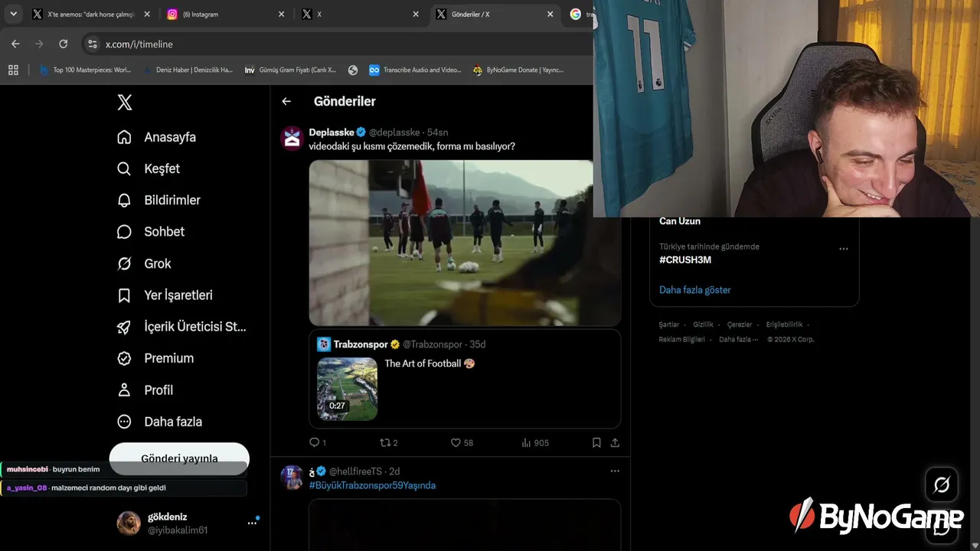Open #BüyükTrabzonspor59Yaşında hashtag
980x551 pixels.
[372, 485]
